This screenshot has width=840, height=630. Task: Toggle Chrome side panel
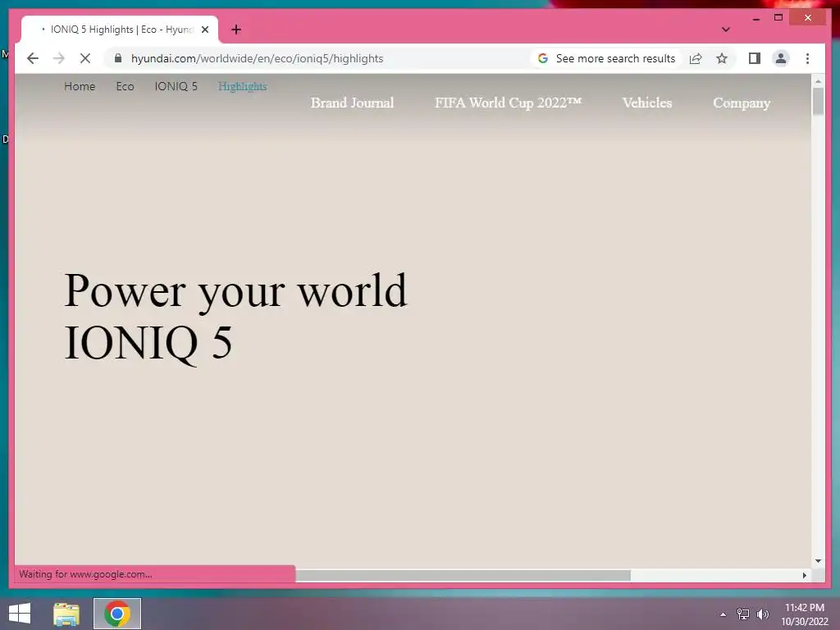click(x=755, y=58)
